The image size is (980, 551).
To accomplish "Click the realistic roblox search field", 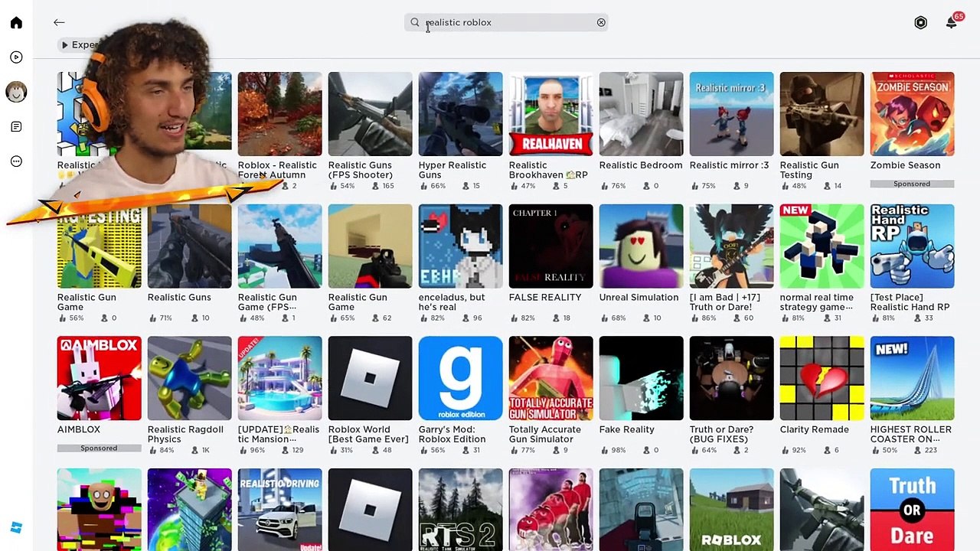I will pyautogui.click(x=506, y=23).
